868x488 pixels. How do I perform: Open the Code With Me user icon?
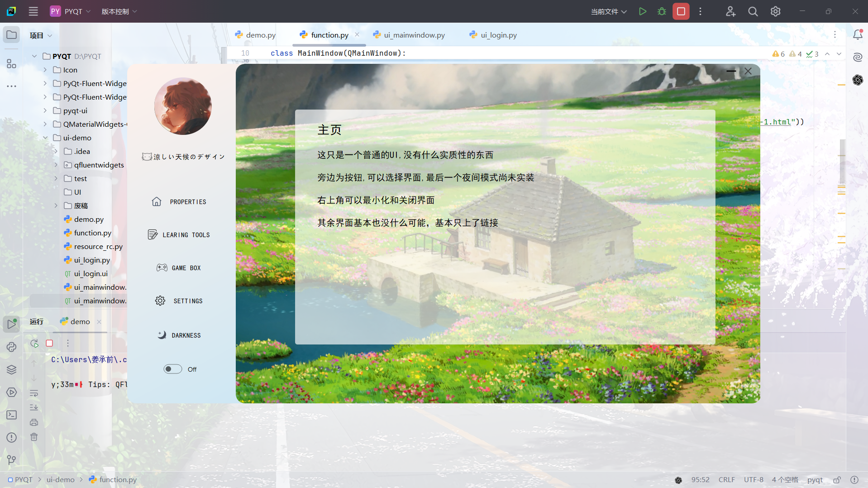[x=730, y=11]
